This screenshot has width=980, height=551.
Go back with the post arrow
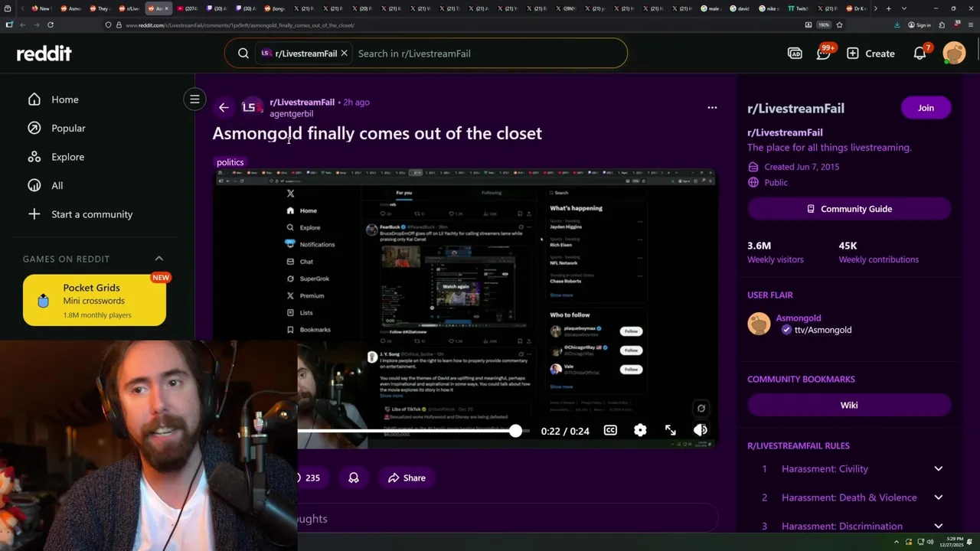coord(223,108)
